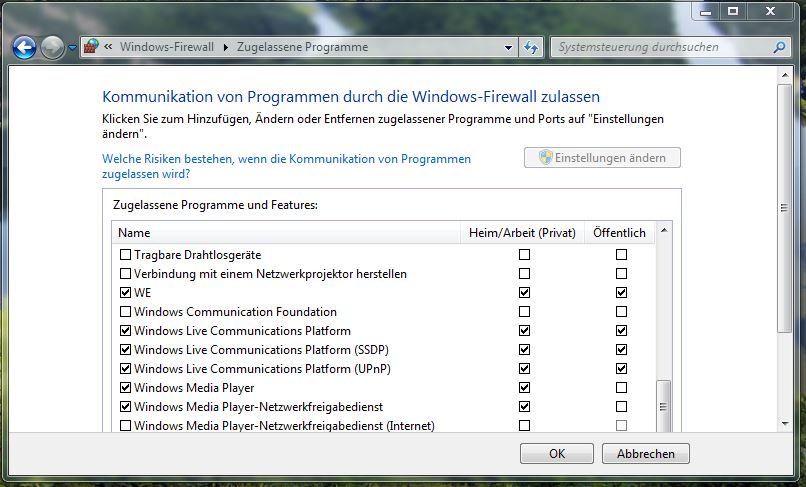The height and width of the screenshot is (487, 806).
Task: Click the Systemsteuerung durchsuchen search field
Action: pyautogui.click(x=663, y=47)
